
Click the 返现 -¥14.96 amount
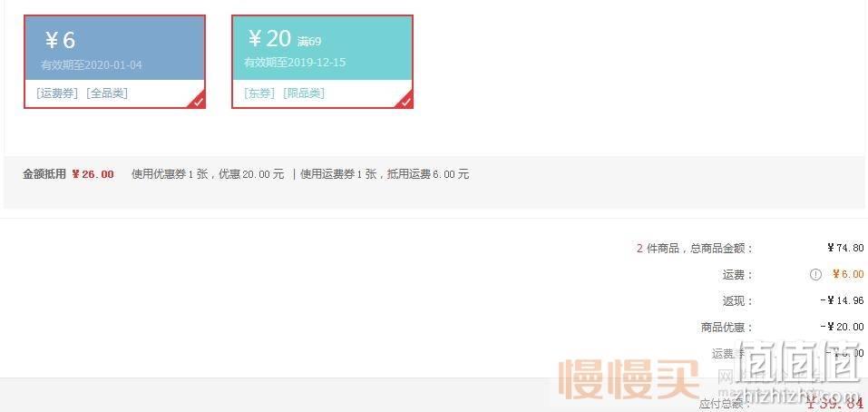point(842,300)
